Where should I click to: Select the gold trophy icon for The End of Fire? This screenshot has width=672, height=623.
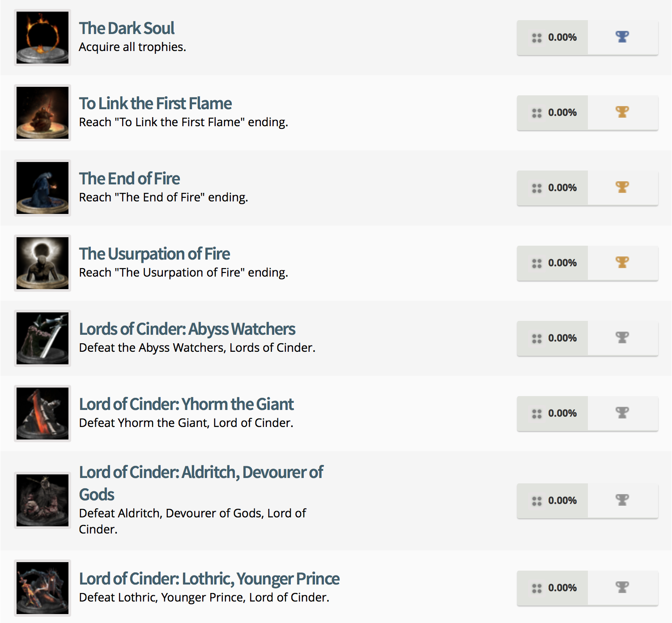click(x=622, y=188)
